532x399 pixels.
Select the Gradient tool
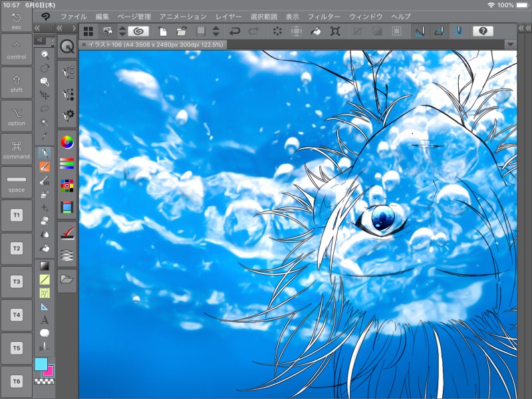(45, 265)
